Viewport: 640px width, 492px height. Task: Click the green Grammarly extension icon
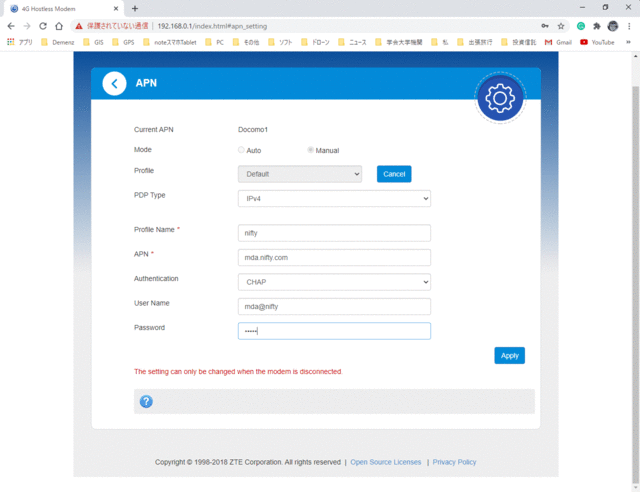click(x=581, y=26)
